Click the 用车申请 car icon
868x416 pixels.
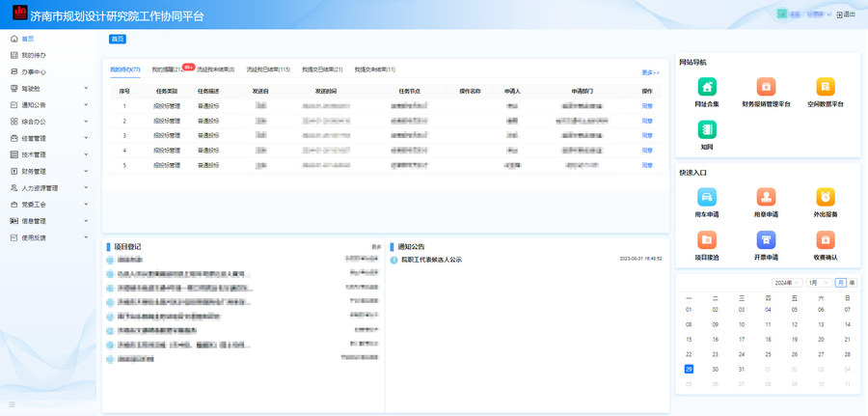tap(707, 197)
